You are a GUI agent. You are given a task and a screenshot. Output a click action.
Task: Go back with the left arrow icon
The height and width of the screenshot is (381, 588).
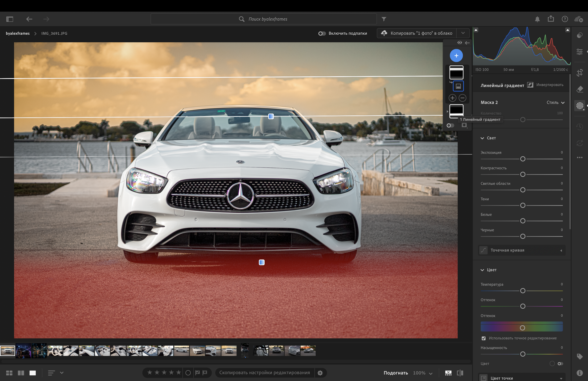(x=29, y=19)
